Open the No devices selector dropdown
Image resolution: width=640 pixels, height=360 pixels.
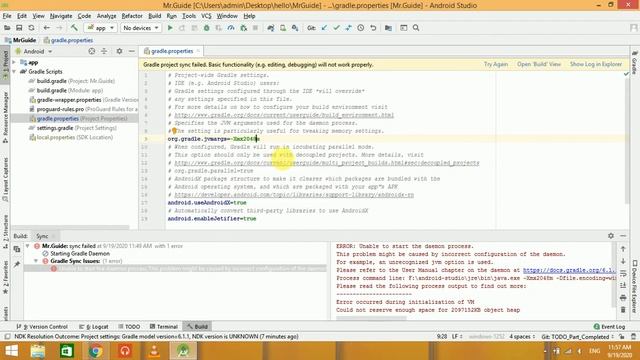coord(141,28)
